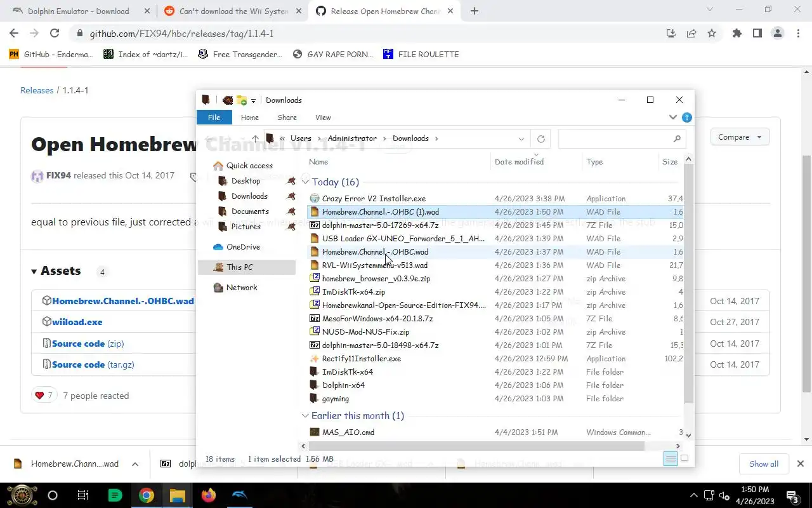The image size is (812, 508).
Task: Click the heart reaction count button
Action: pos(44,396)
